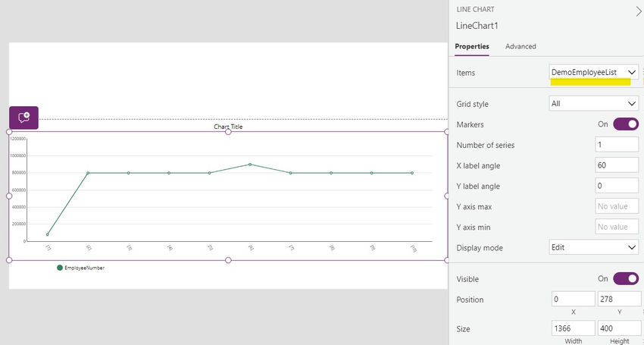Collapse the properties panel with the chevron
Image resolution: width=644 pixels, height=345 pixels.
(x=637, y=11)
